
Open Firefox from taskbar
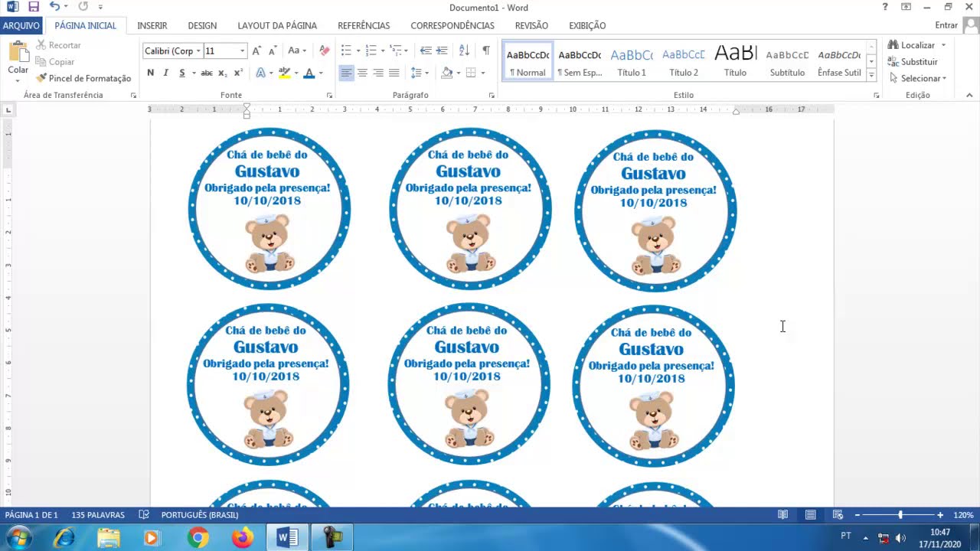point(242,538)
